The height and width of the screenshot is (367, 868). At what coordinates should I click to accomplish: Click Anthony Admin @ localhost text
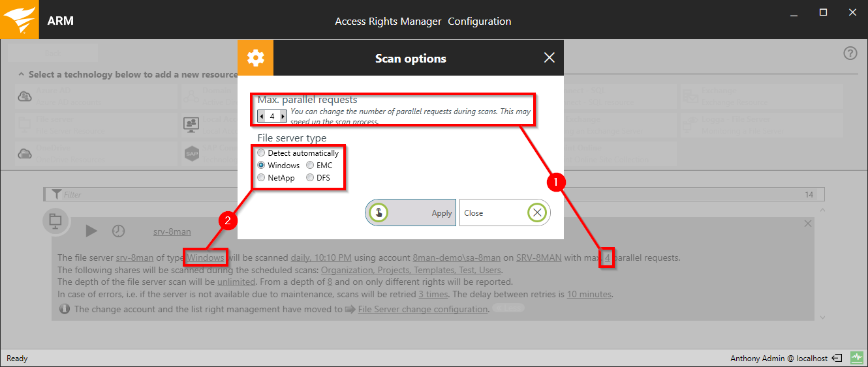click(x=779, y=359)
